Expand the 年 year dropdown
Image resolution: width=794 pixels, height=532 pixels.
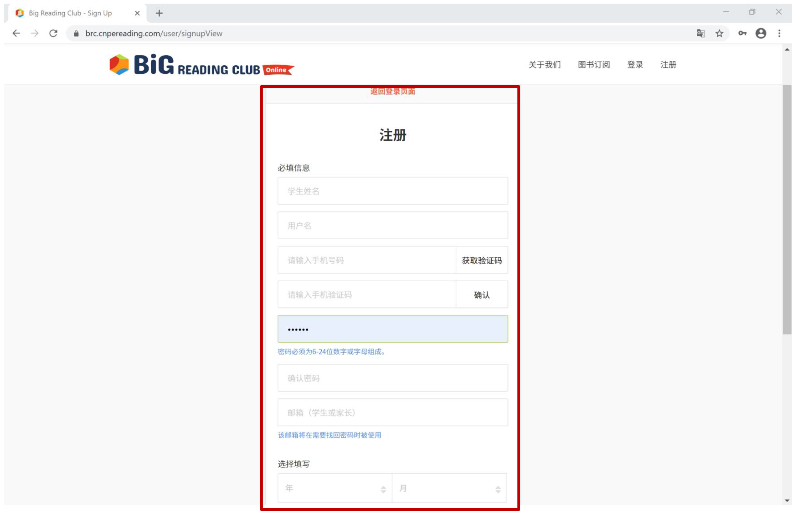(x=335, y=488)
